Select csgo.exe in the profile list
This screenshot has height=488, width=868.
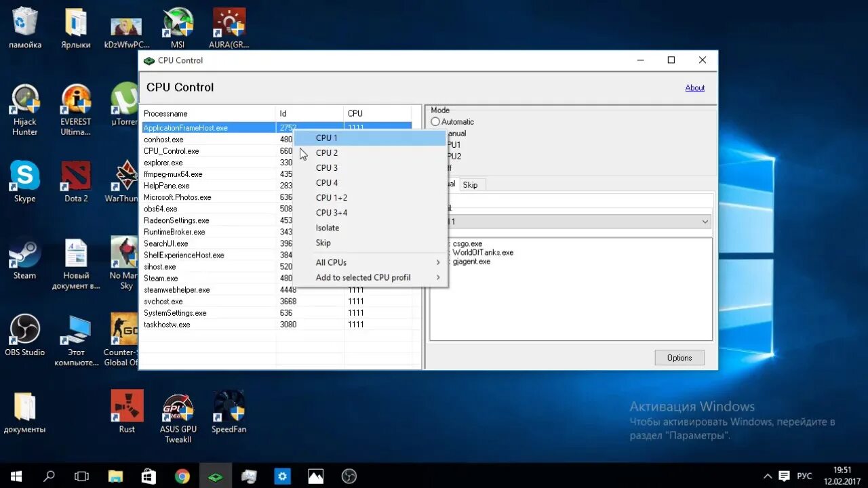pyautogui.click(x=468, y=243)
